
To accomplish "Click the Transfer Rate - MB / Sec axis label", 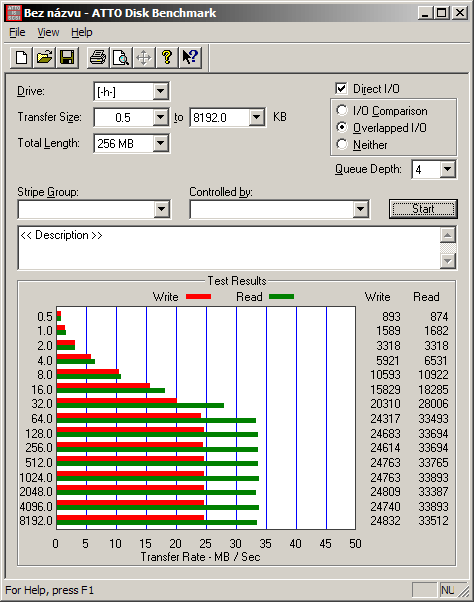I will 200,557.
